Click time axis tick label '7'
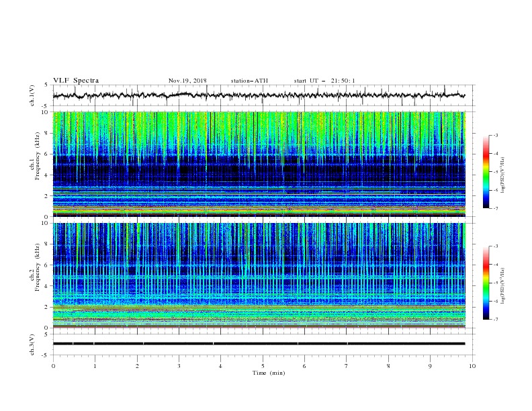The height and width of the screenshot is (411, 532). (347, 366)
